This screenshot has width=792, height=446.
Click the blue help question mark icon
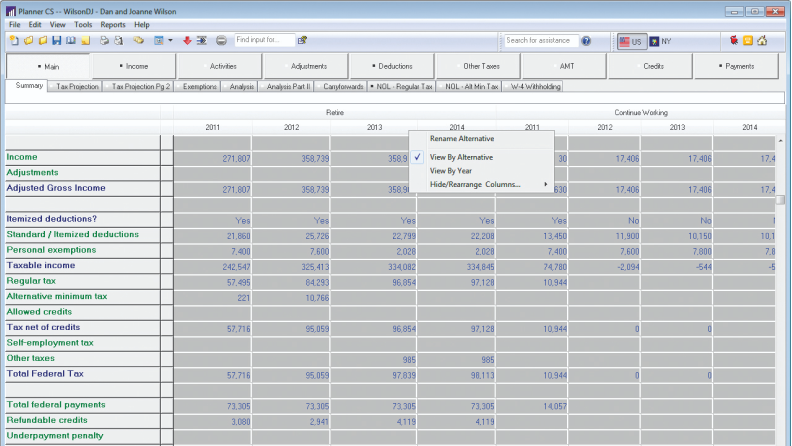(586, 41)
